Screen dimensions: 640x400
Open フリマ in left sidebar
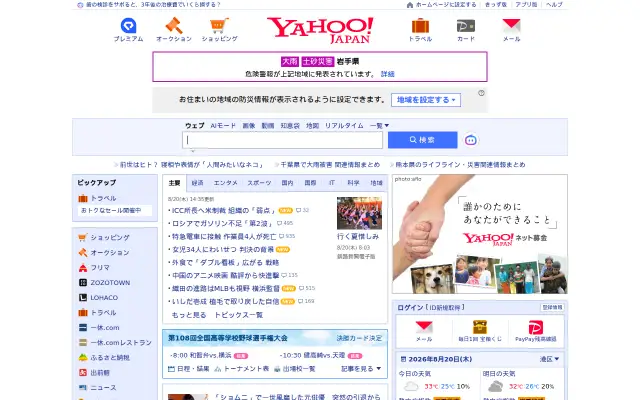[x=100, y=267]
